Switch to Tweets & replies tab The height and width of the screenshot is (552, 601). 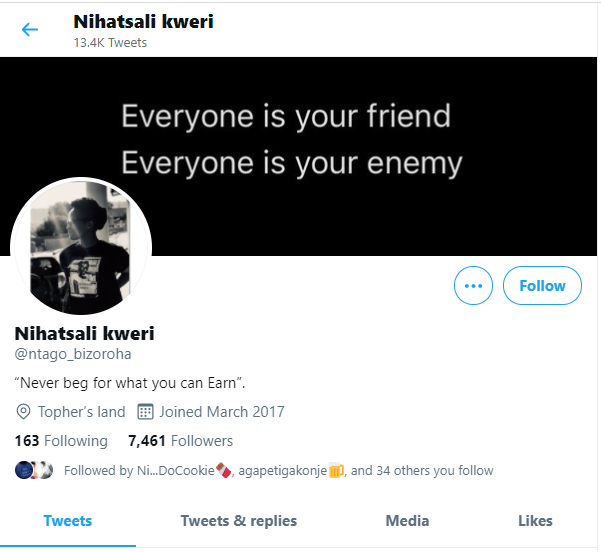pos(239,521)
